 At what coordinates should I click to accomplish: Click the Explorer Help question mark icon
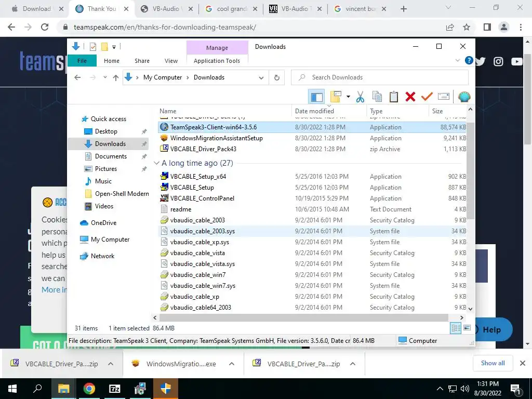point(469,60)
